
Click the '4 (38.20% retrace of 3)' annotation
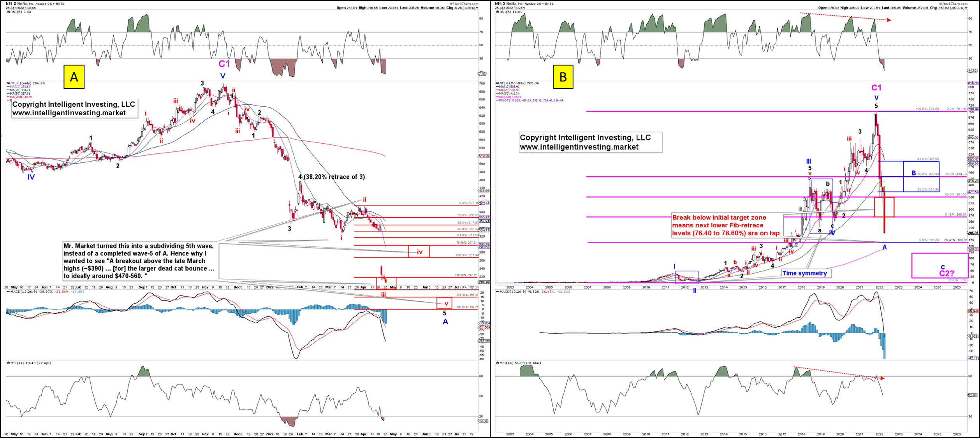331,177
